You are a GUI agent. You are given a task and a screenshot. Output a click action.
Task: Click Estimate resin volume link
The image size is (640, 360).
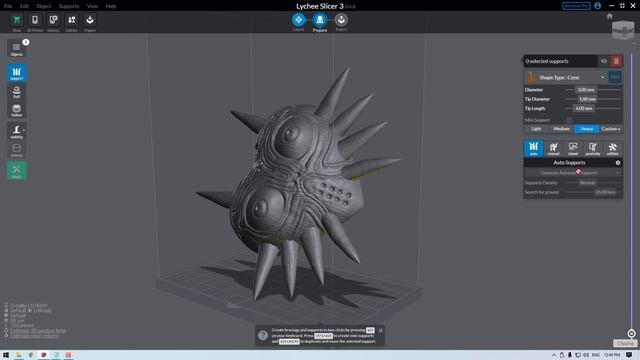coord(35,336)
